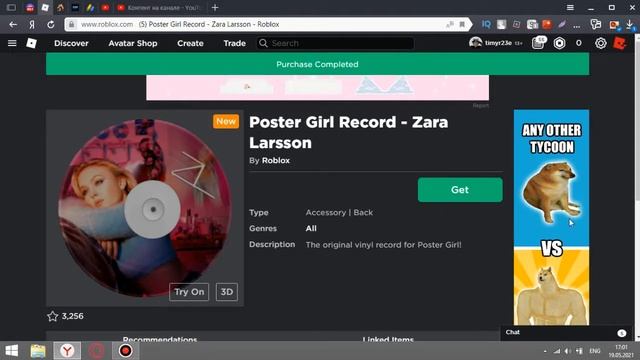Open the Discover menu item
640x360 pixels.
(71, 43)
